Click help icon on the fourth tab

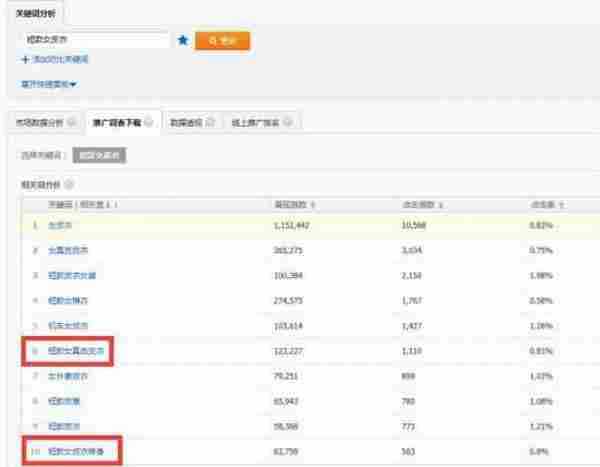coord(288,123)
